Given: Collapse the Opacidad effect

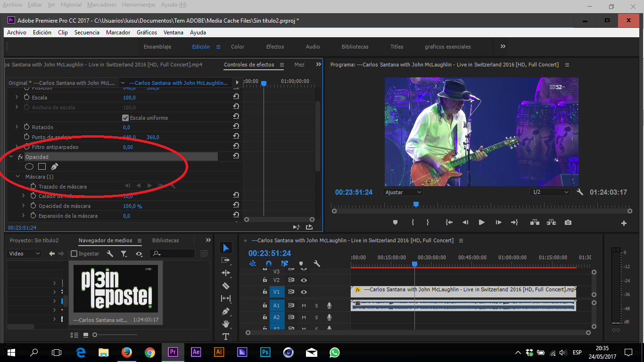Looking at the screenshot, I should click(11, 156).
